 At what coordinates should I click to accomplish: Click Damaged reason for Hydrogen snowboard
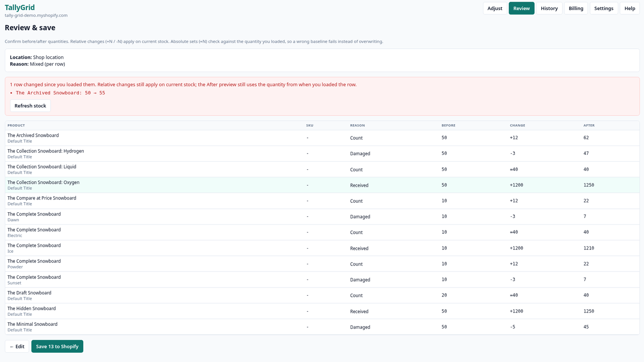coord(360,154)
